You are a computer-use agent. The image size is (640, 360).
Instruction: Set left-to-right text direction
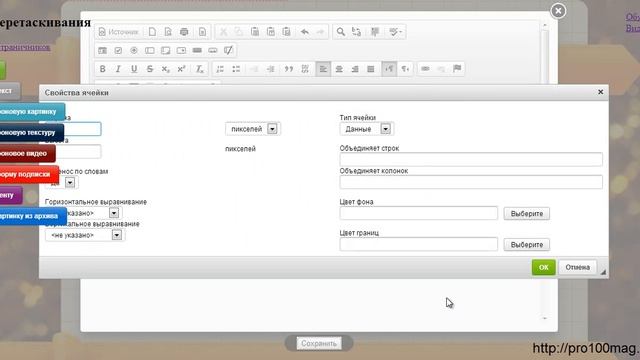[389, 69]
